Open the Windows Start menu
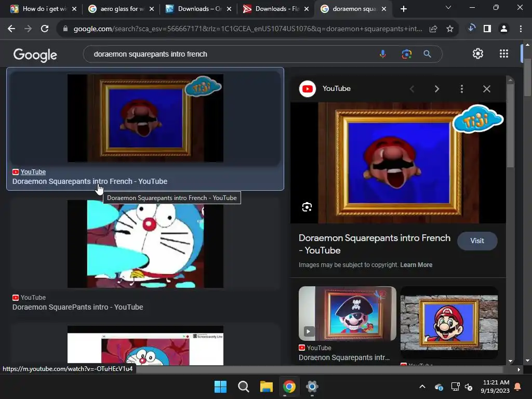The height and width of the screenshot is (399, 532). pos(220,387)
